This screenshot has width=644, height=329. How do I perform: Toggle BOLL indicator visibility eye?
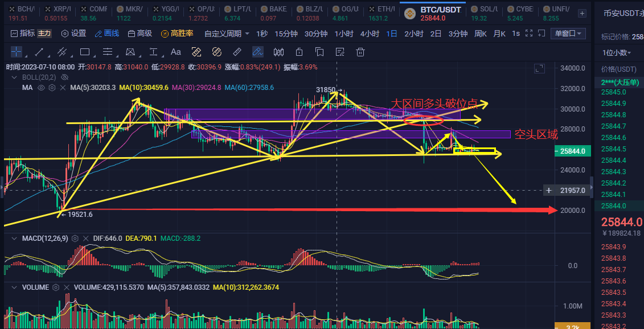click(64, 77)
